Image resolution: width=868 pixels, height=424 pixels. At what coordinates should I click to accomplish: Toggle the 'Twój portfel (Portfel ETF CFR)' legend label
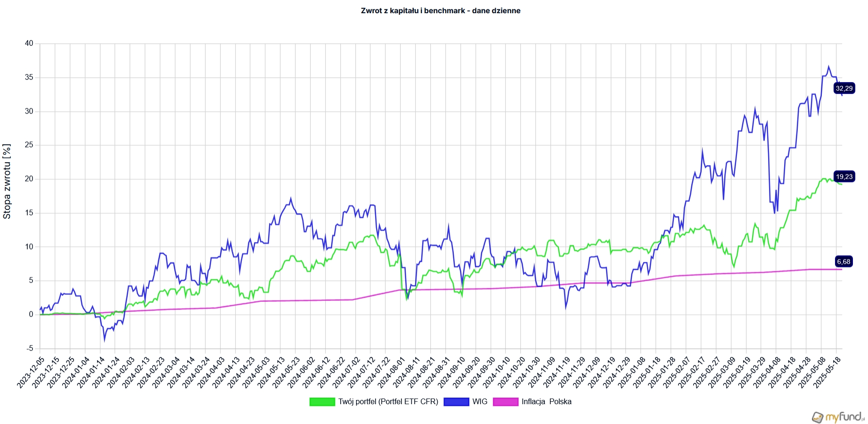388,402
